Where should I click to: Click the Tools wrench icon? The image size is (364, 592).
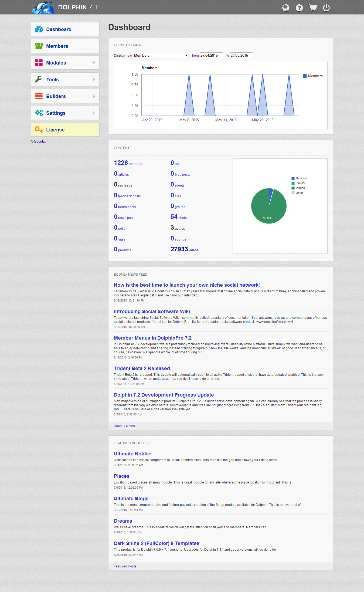pos(39,79)
